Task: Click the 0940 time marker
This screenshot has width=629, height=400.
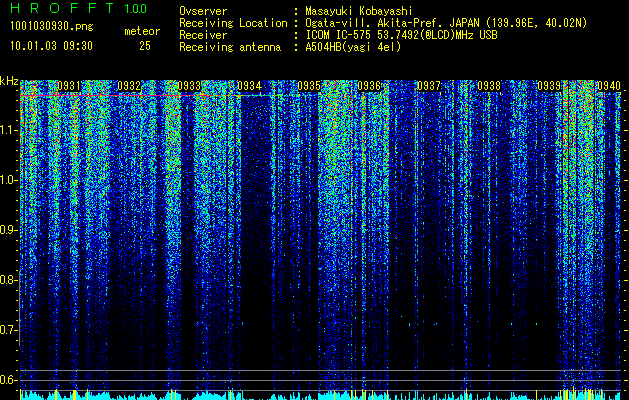Action: pyautogui.click(x=609, y=86)
